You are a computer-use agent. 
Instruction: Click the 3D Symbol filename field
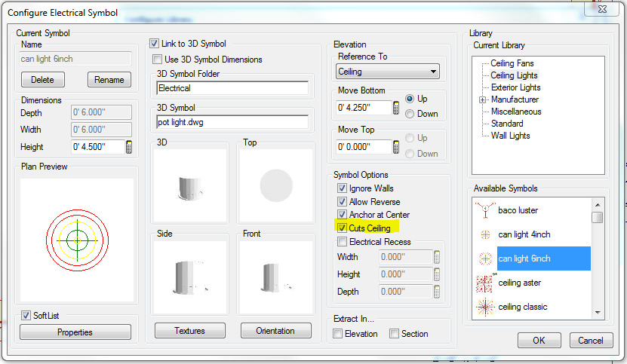pyautogui.click(x=232, y=122)
